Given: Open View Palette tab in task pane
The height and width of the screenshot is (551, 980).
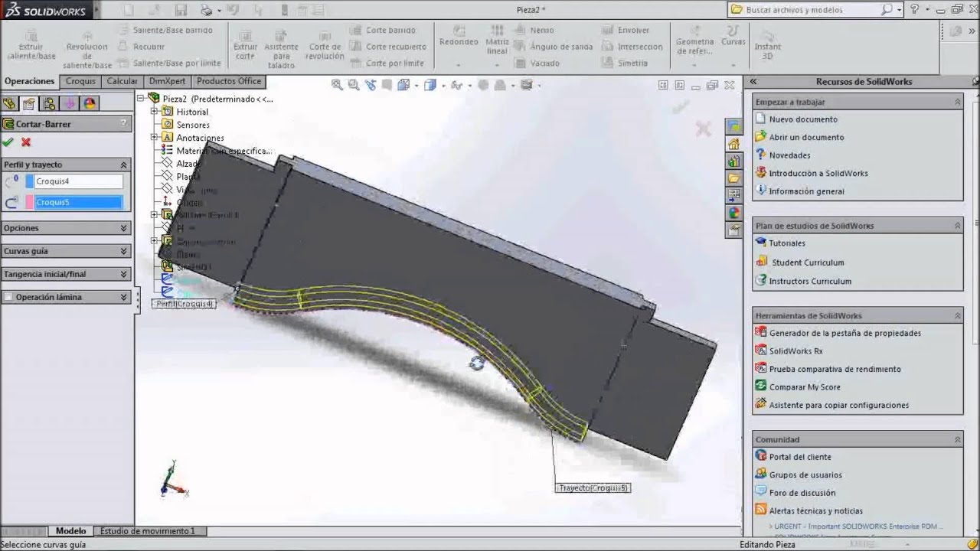Looking at the screenshot, I should [734, 196].
